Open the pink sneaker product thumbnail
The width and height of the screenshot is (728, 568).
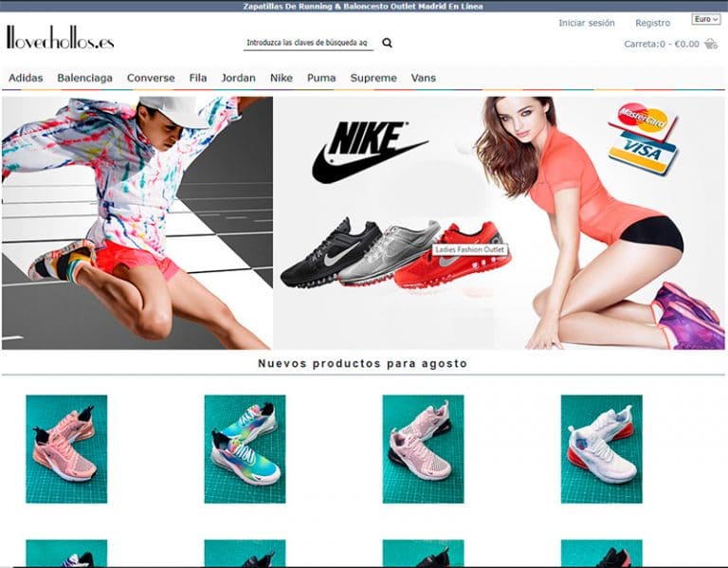(66, 449)
